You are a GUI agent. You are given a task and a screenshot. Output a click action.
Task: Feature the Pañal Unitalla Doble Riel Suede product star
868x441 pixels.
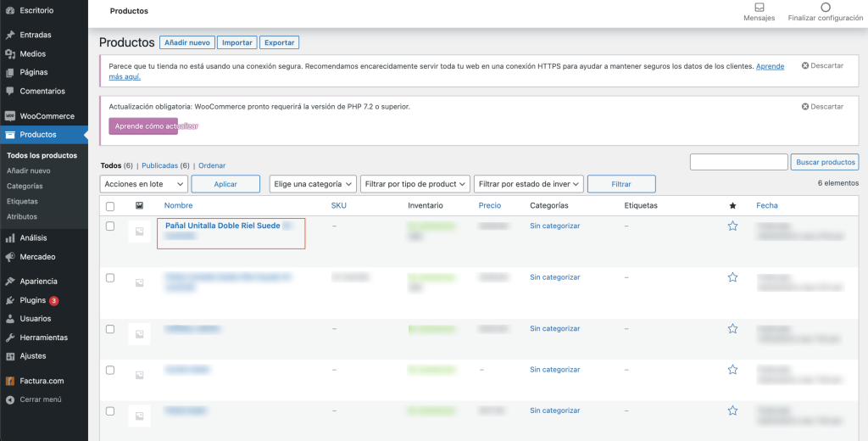tap(733, 226)
